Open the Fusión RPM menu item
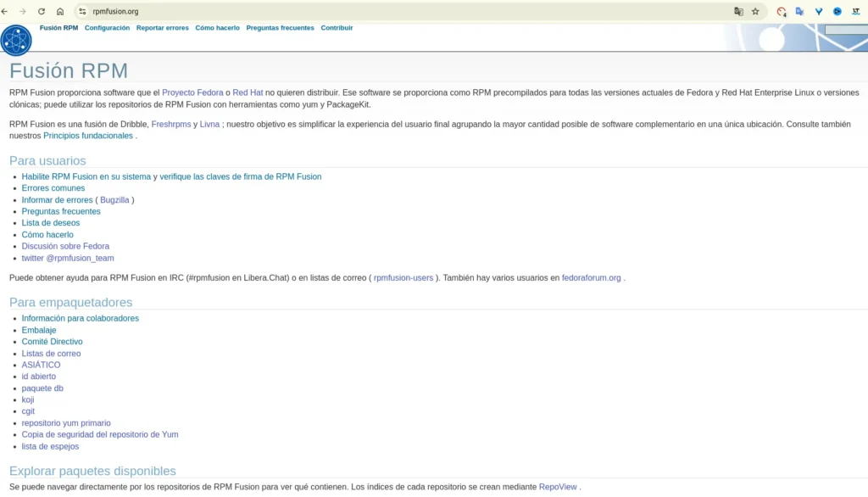The image size is (868, 497). (58, 28)
